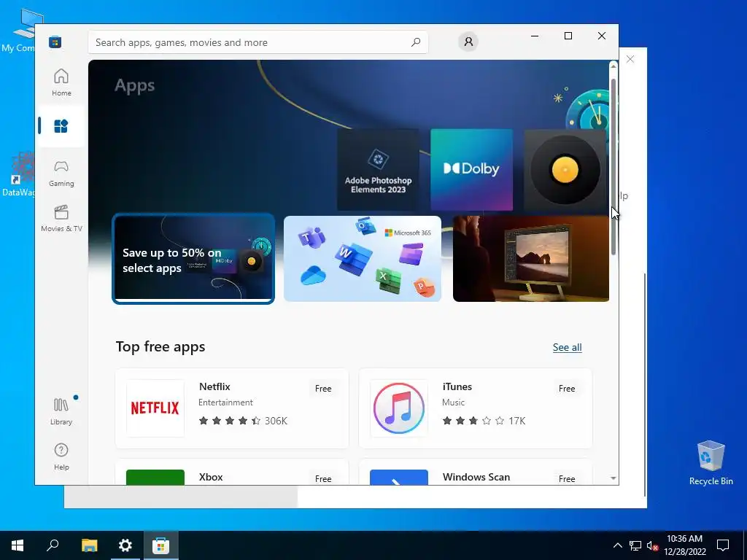Click the Top free apps heading
The image size is (747, 560).
160,346
